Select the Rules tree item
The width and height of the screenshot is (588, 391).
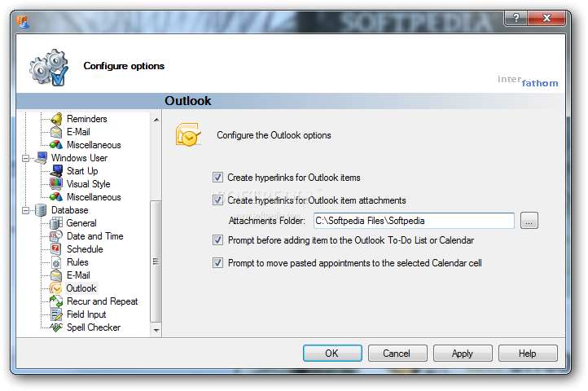point(77,262)
